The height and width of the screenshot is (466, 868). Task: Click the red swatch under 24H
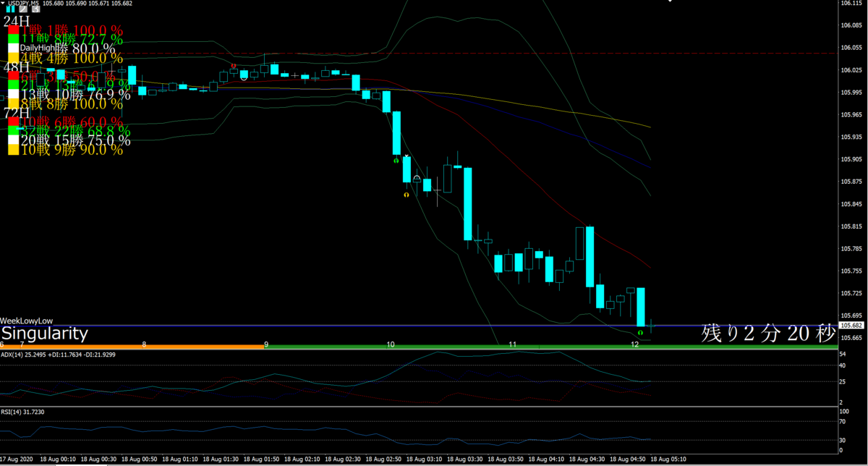13,30
